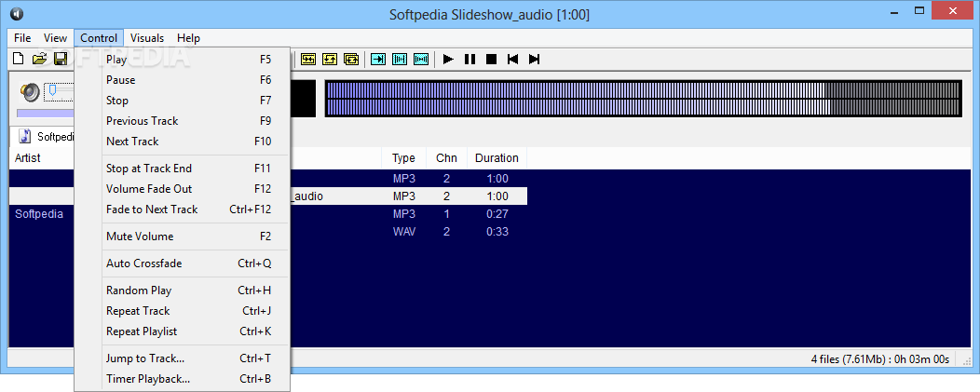Click the channel value 1 cell
Screen dimensions: 980x392
[x=446, y=214]
